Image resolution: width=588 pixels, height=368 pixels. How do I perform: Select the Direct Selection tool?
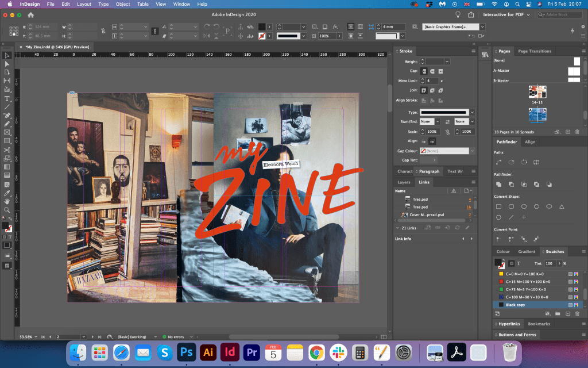click(7, 64)
